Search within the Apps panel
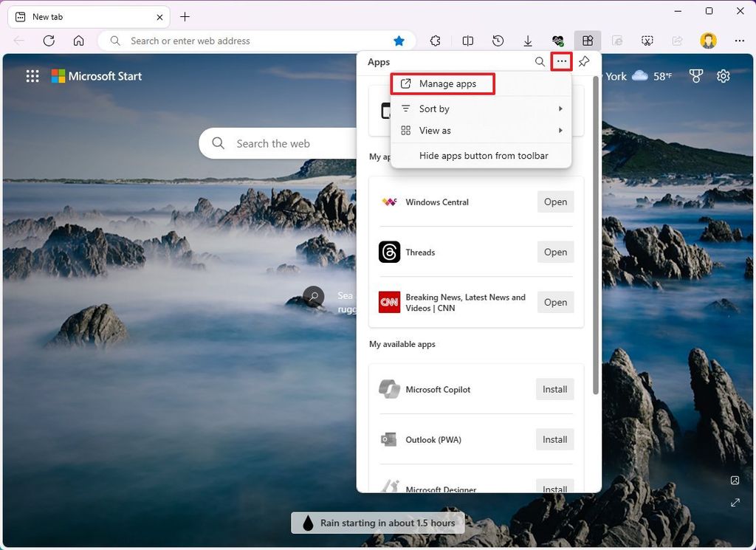Image resolution: width=756 pixels, height=550 pixels. (x=540, y=62)
